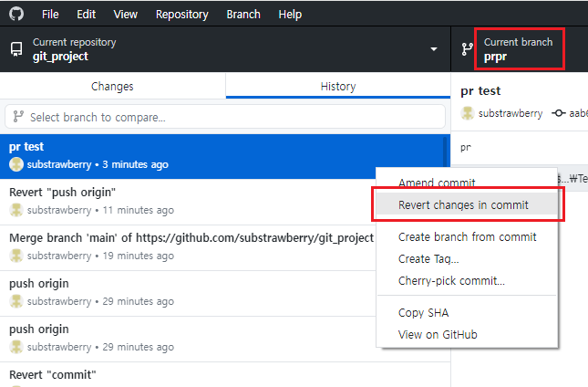Click the git_project repository name
Viewport: 588px width, 387px height.
click(x=60, y=57)
